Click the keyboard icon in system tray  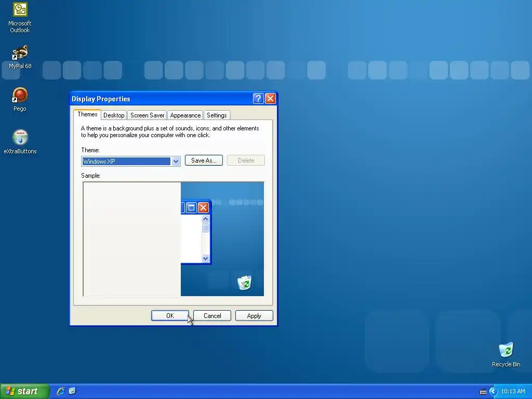483,392
